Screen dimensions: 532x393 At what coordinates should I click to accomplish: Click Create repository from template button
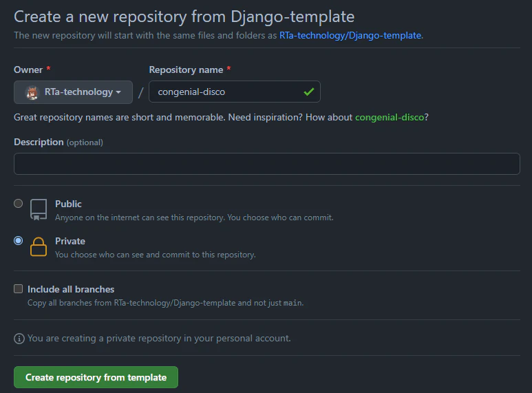point(96,377)
